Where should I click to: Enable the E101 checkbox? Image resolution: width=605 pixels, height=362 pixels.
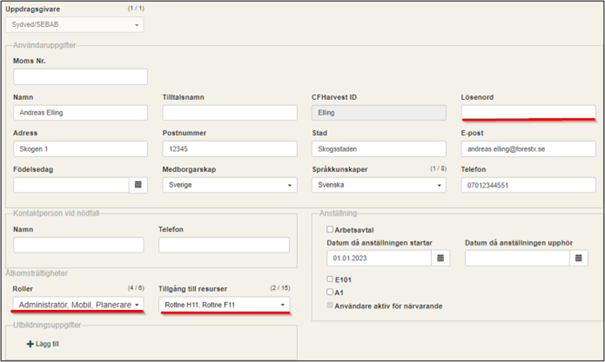[x=330, y=279]
